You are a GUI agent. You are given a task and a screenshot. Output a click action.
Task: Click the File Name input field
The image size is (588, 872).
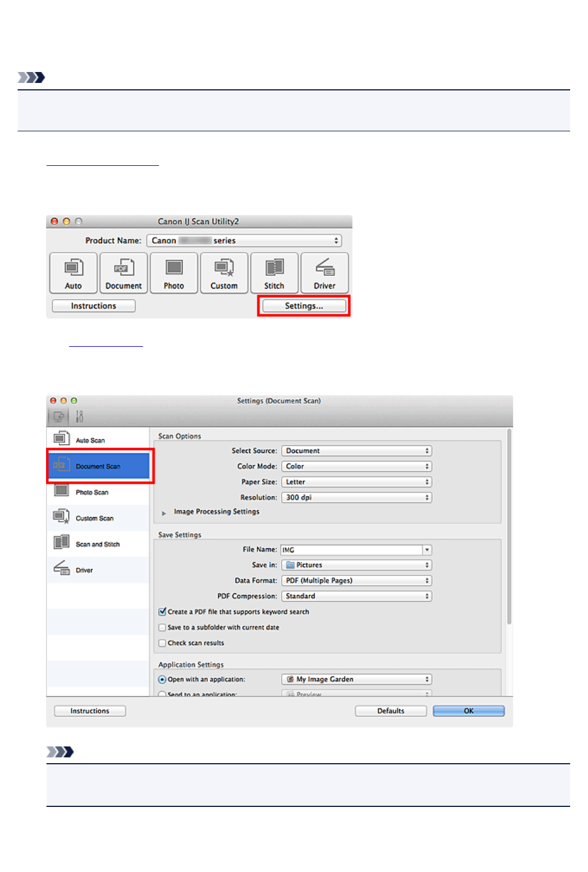[x=351, y=550]
